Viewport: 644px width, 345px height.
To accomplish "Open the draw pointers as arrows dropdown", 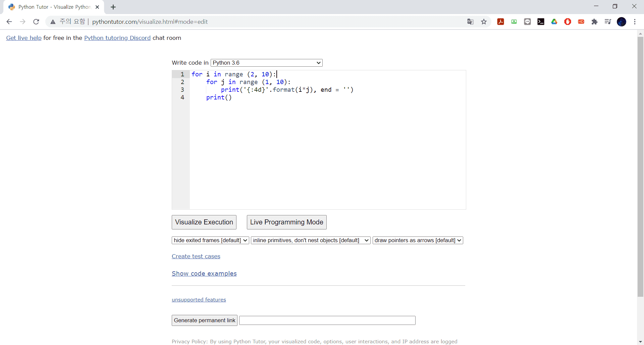I will click(418, 240).
